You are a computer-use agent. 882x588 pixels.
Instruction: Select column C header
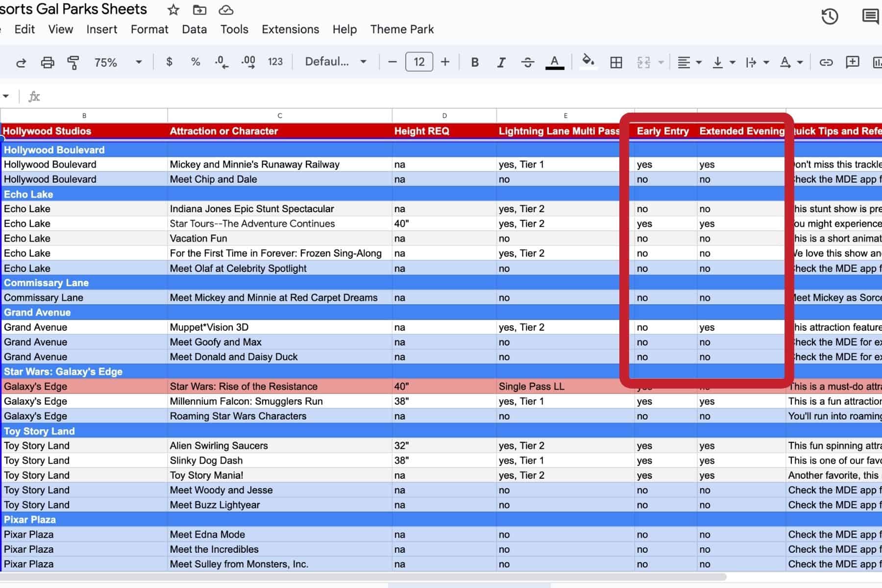coord(280,116)
